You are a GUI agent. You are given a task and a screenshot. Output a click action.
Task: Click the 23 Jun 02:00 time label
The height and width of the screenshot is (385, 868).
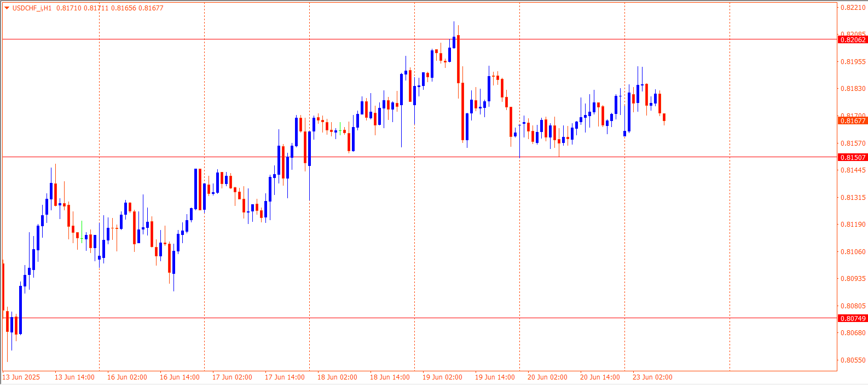click(x=652, y=377)
